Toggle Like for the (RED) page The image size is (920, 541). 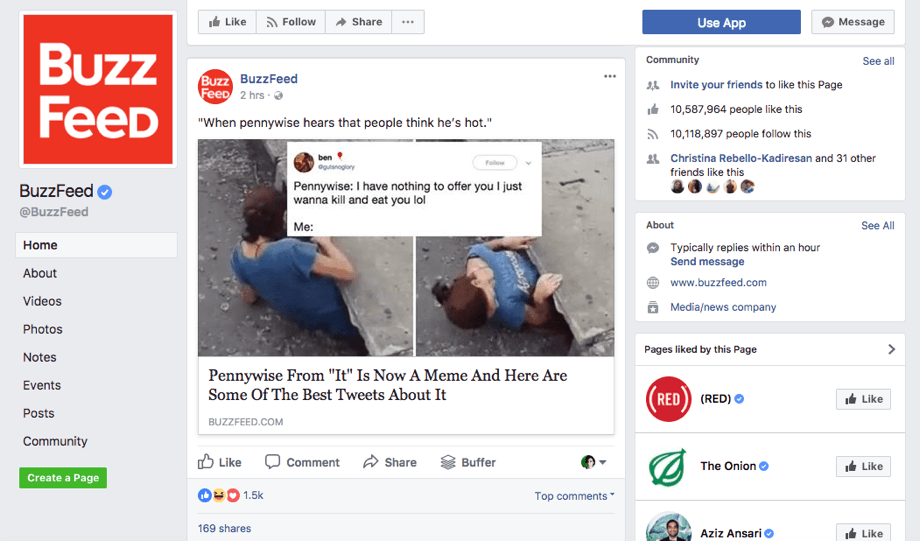click(863, 399)
